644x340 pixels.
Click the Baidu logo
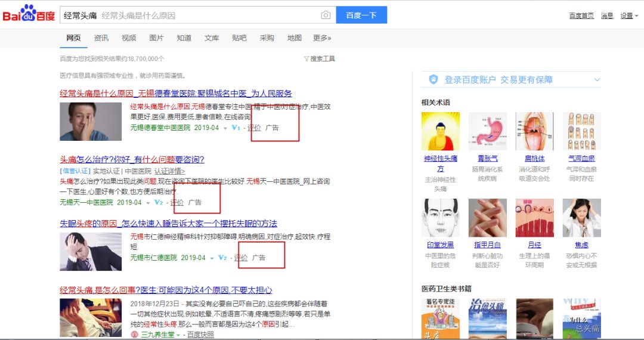click(x=29, y=14)
